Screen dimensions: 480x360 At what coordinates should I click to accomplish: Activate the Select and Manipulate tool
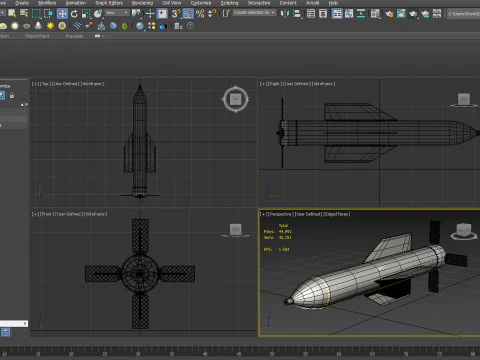(150, 14)
